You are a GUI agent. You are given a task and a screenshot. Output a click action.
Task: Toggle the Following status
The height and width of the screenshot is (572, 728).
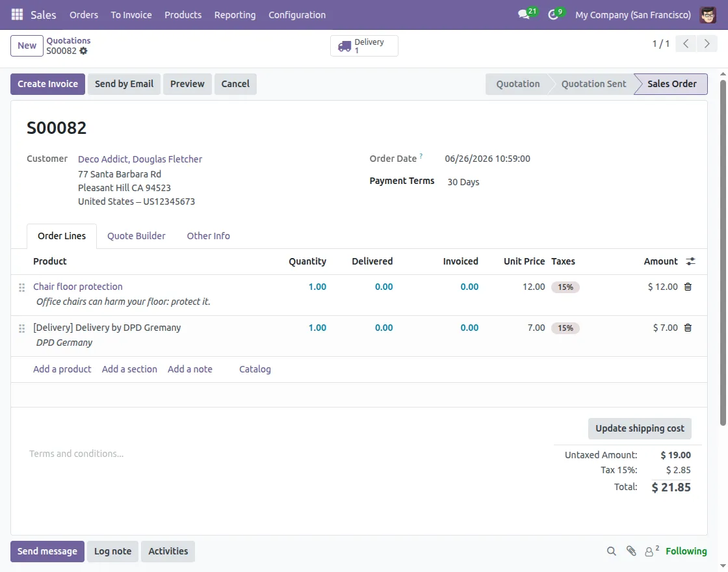tap(686, 551)
